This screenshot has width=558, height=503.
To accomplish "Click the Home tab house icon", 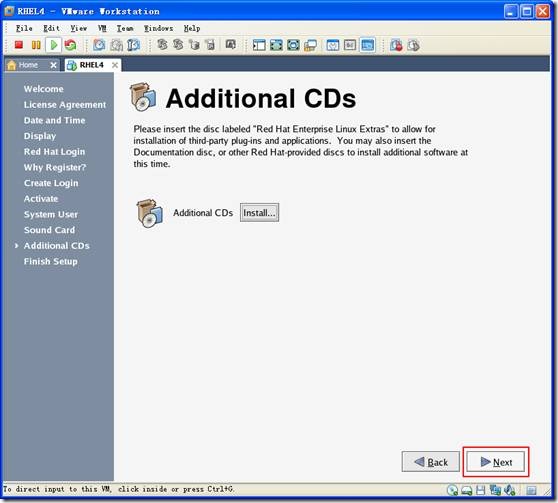I will tap(12, 65).
